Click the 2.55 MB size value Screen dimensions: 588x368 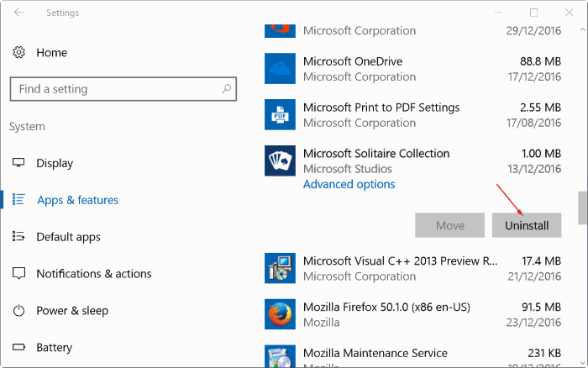tap(540, 108)
